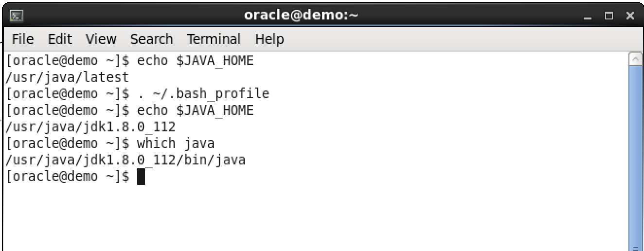Open the Terminal menu
This screenshot has width=644, height=251.
point(214,39)
